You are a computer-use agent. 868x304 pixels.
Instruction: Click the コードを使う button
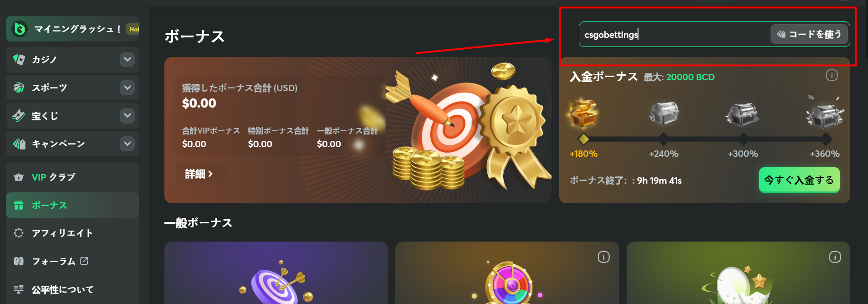(x=809, y=34)
